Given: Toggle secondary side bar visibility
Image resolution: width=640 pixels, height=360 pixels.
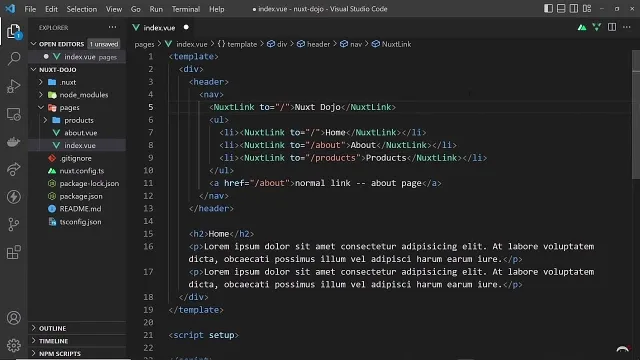Looking at the screenshot, I should click(573, 9).
